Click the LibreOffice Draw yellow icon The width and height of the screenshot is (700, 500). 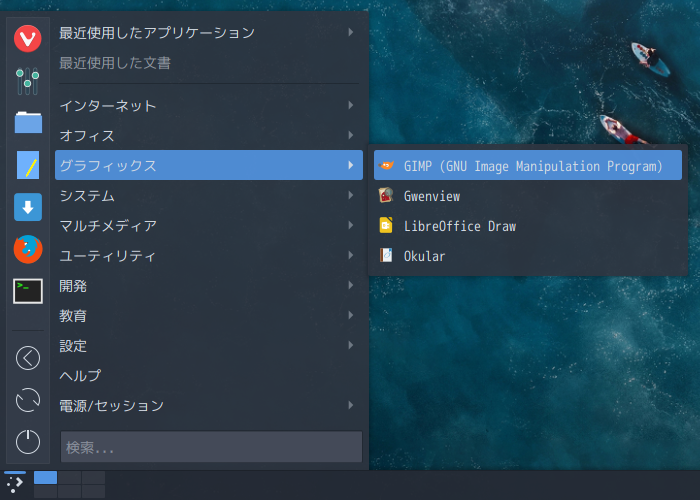(386, 225)
